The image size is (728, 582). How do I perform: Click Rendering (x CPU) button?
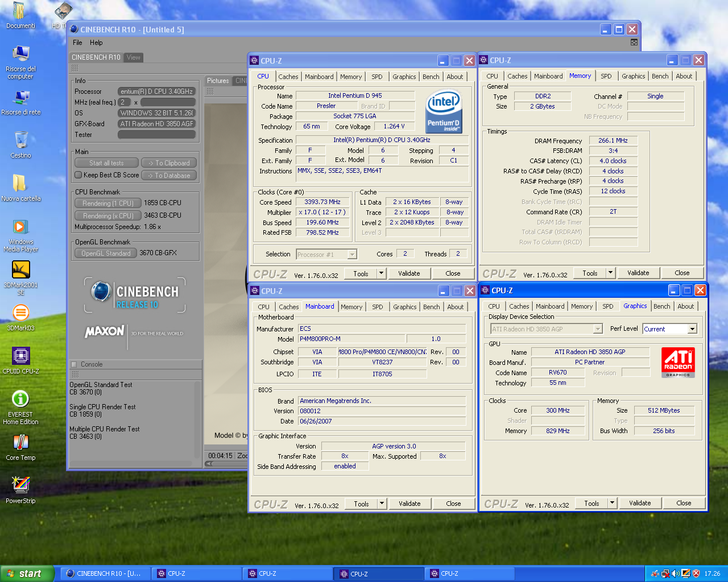[x=108, y=216]
